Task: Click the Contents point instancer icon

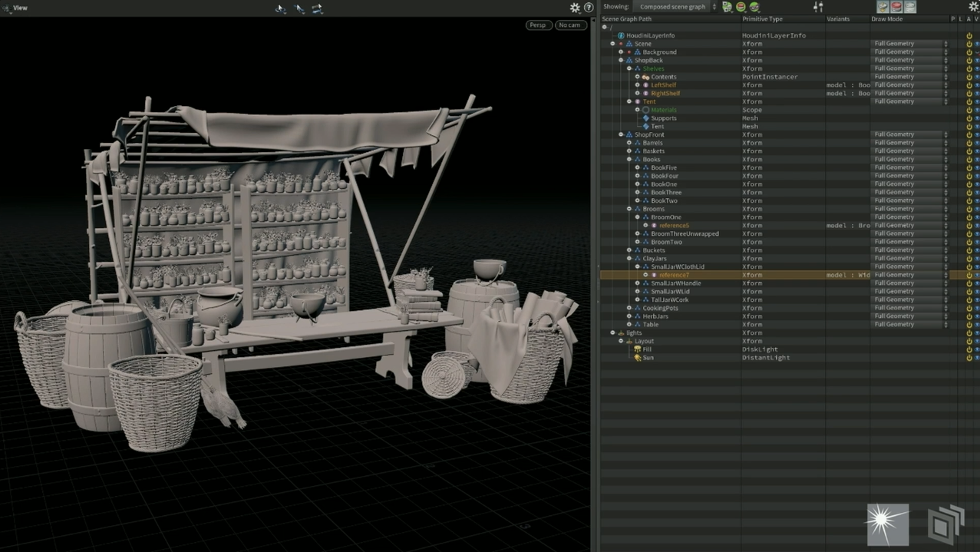Action: pyautogui.click(x=646, y=77)
